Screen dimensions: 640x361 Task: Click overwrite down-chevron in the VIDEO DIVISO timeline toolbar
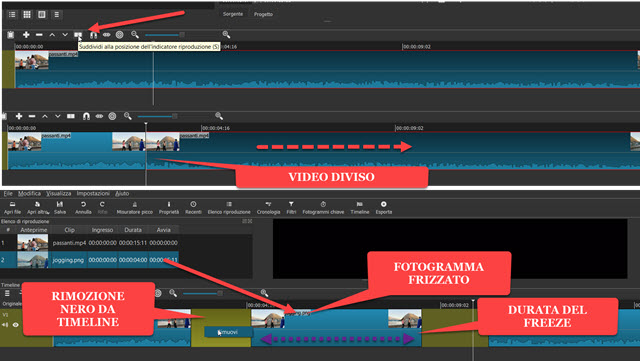58,116
